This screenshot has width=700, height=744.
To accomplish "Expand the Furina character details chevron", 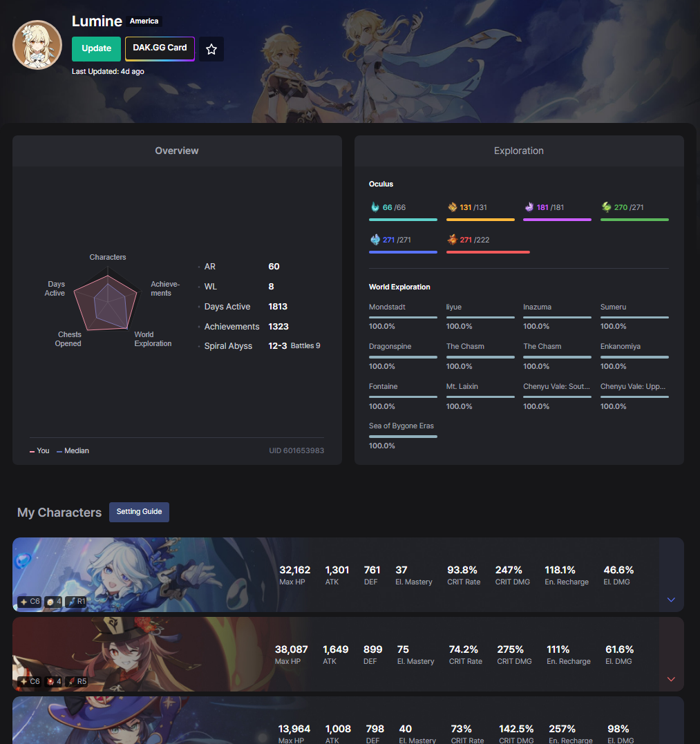I will click(x=671, y=600).
